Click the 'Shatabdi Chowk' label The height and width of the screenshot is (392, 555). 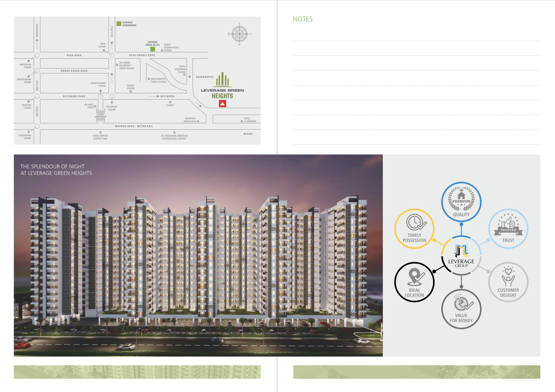(x=27, y=107)
